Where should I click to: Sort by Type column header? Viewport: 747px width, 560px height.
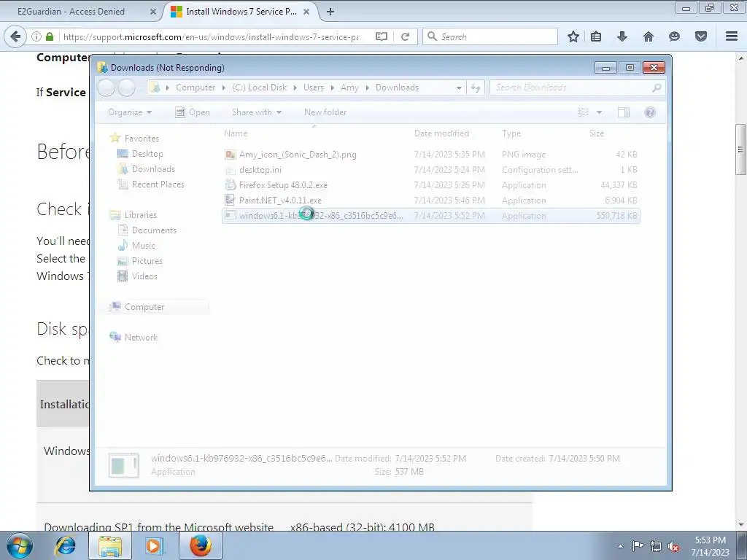tap(511, 133)
